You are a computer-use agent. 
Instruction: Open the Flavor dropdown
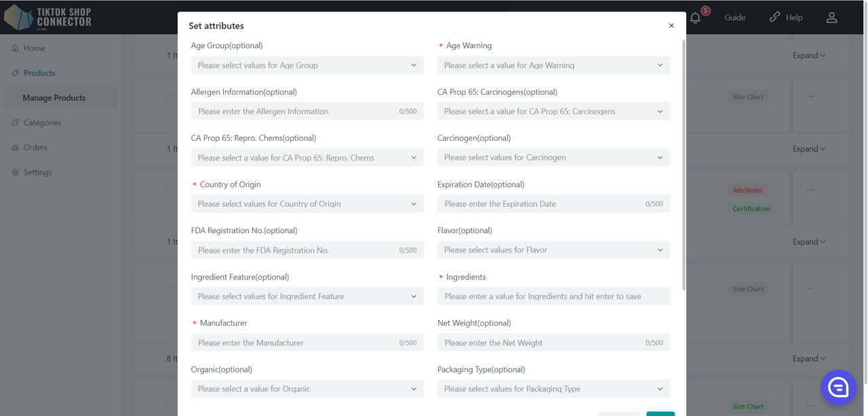click(x=554, y=250)
